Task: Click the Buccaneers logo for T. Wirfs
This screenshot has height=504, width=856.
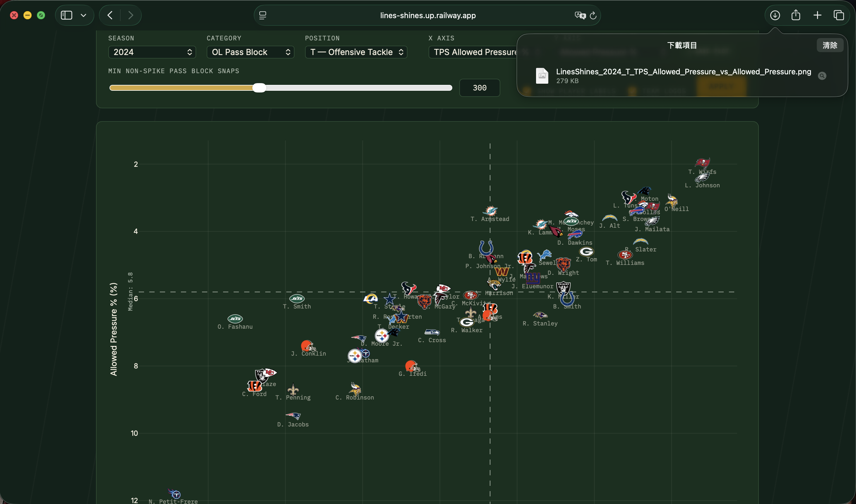Action: coord(702,164)
